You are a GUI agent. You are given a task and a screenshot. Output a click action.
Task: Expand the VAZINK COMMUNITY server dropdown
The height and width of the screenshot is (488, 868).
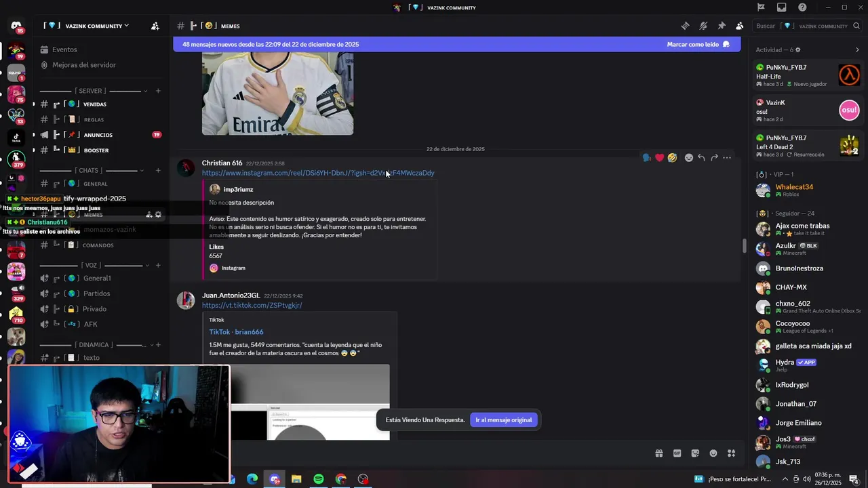tap(87, 26)
